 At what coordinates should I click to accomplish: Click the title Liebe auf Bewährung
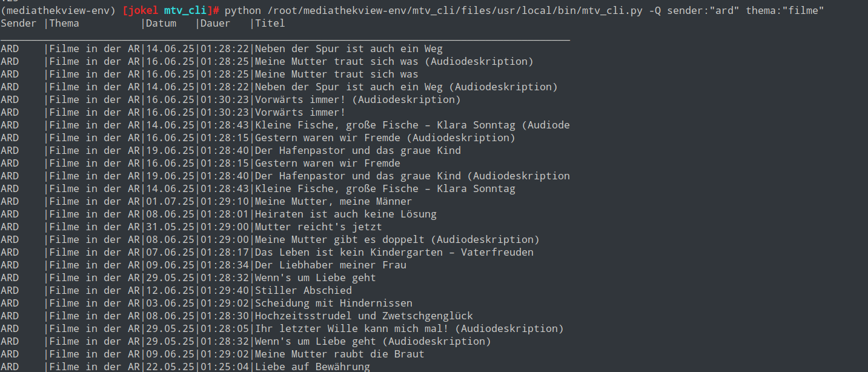pos(312,367)
